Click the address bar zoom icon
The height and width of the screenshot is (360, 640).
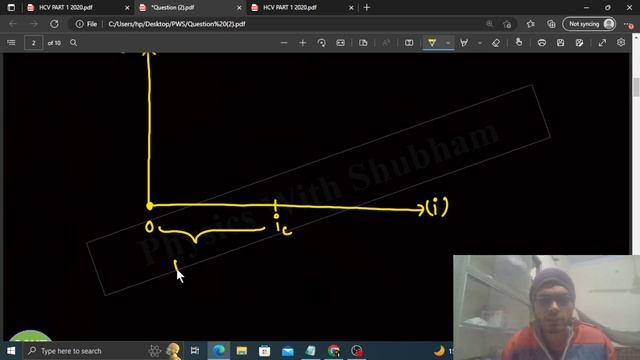pos(489,24)
